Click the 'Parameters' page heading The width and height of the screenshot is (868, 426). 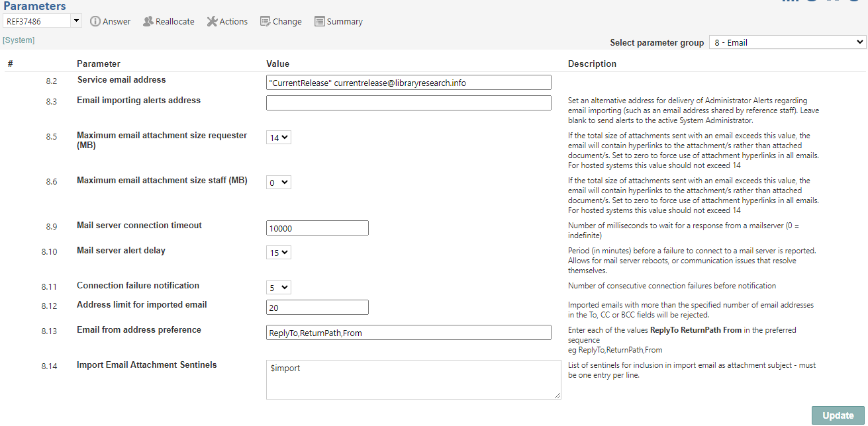click(34, 6)
